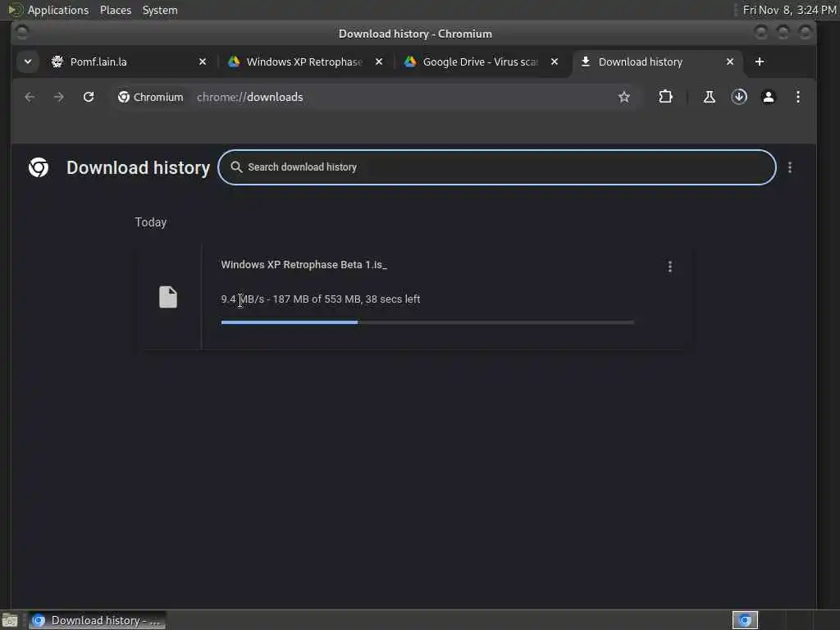The height and width of the screenshot is (630, 840).
Task: Close the Download history tab
Action: point(729,62)
